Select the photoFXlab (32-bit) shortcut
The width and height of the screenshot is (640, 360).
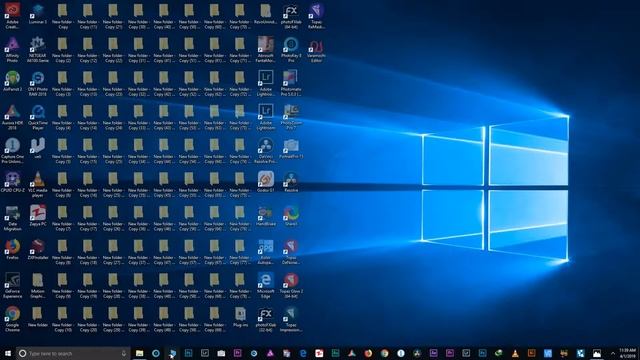tap(266, 320)
